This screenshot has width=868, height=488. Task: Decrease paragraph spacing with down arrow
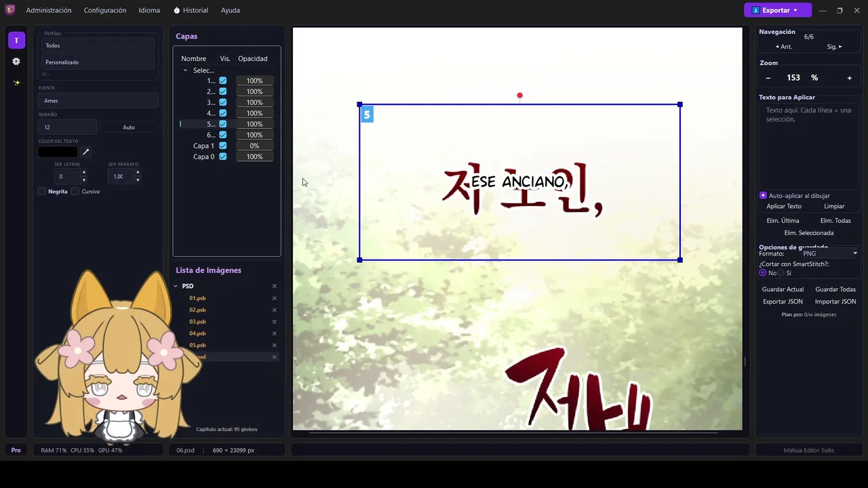point(138,180)
